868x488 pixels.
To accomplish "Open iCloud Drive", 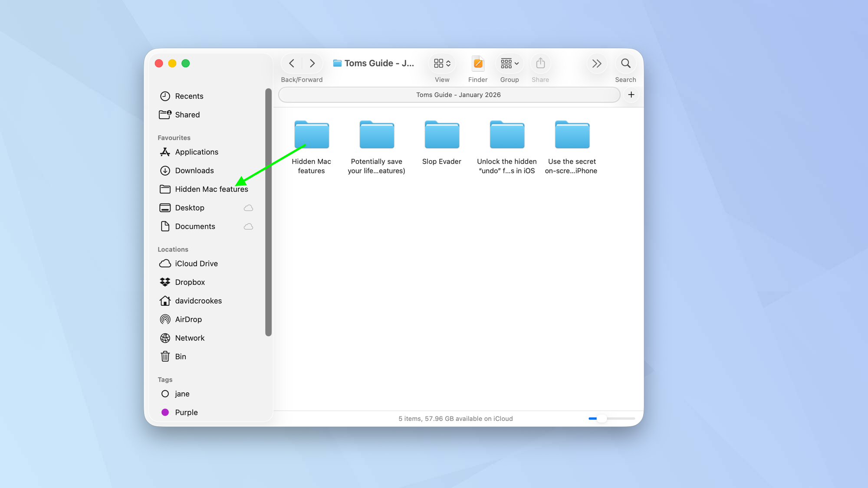I will (196, 263).
